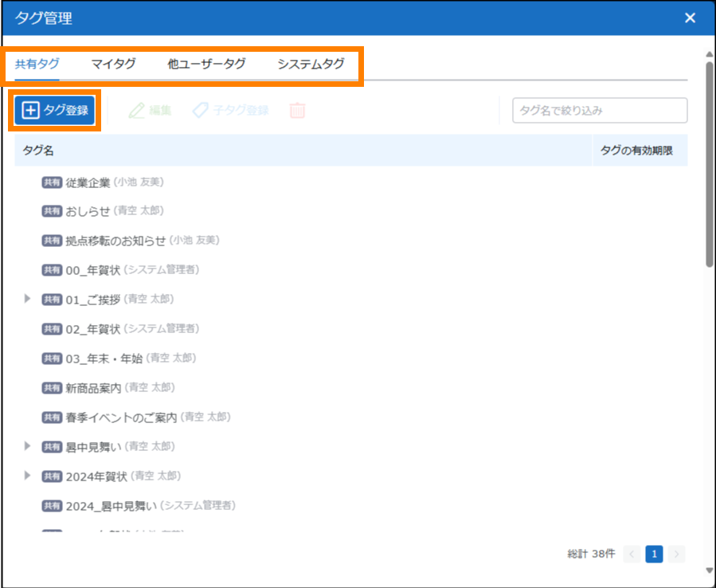Select the おしらせ tag row

88,211
